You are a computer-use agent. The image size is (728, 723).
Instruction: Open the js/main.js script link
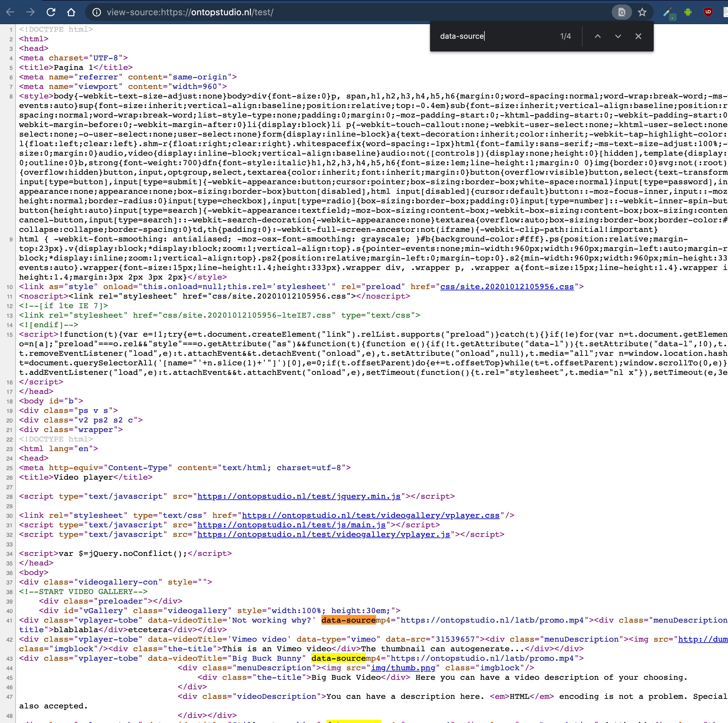pyautogui.click(x=292, y=525)
